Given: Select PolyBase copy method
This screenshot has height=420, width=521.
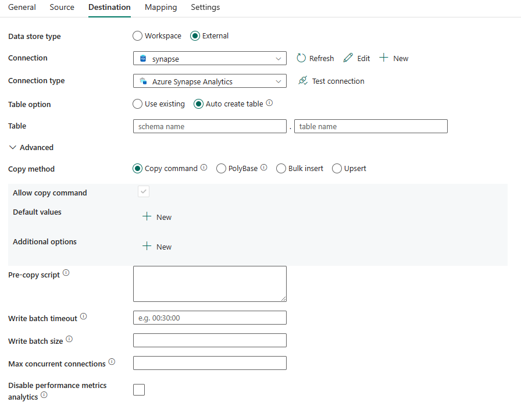Looking at the screenshot, I should coord(221,169).
